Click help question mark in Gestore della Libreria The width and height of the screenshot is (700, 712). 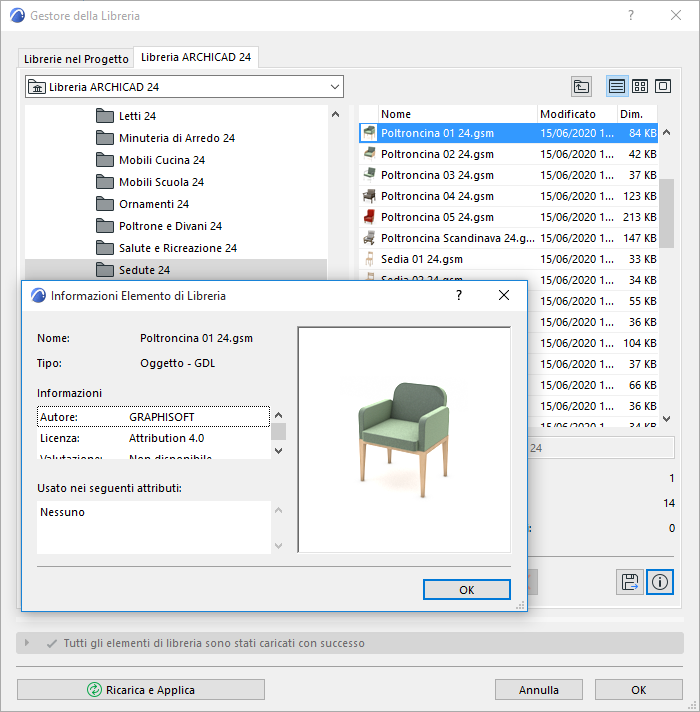point(631,15)
